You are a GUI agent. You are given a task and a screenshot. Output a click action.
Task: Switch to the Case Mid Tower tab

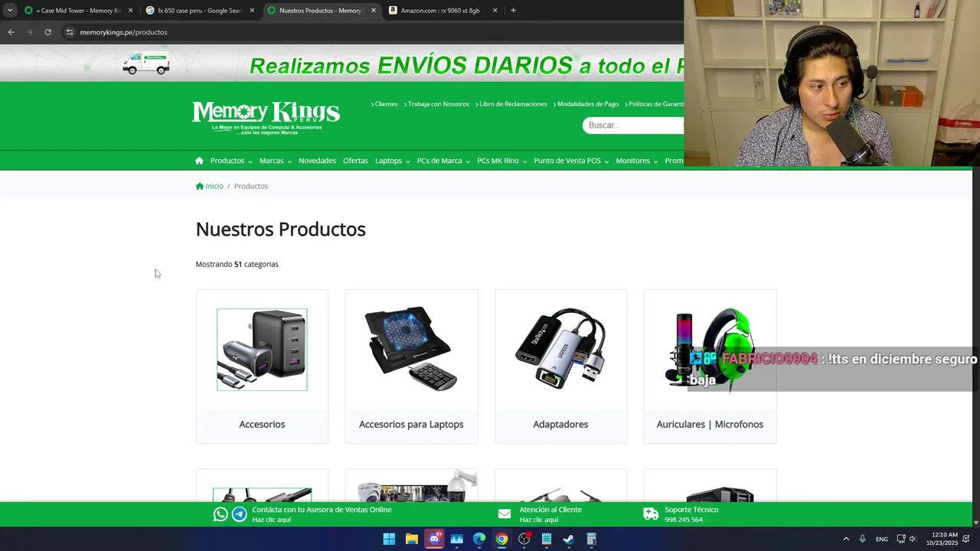point(78,11)
